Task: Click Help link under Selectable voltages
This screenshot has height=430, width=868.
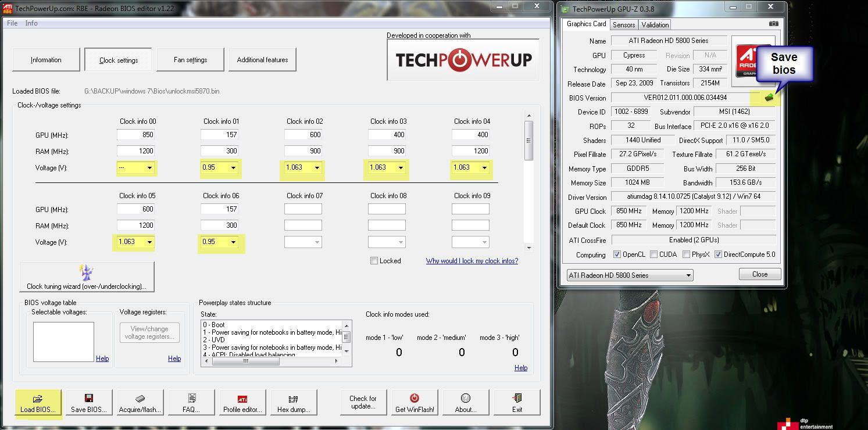Action: click(x=102, y=359)
